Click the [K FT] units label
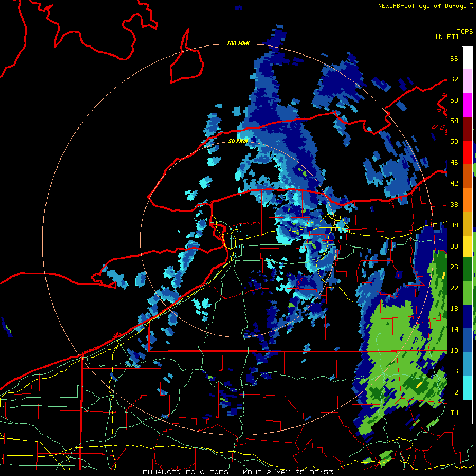The height and width of the screenshot is (476, 476). coord(447,36)
